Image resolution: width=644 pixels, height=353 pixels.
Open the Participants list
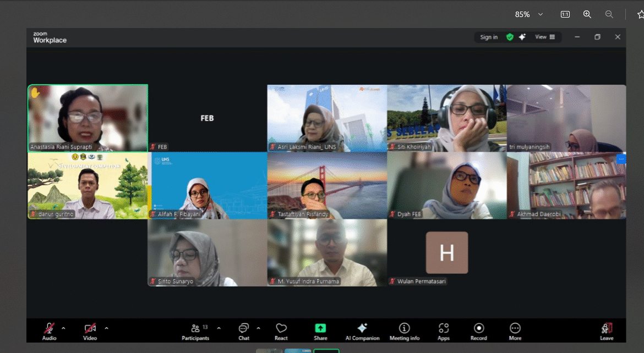pos(195,330)
